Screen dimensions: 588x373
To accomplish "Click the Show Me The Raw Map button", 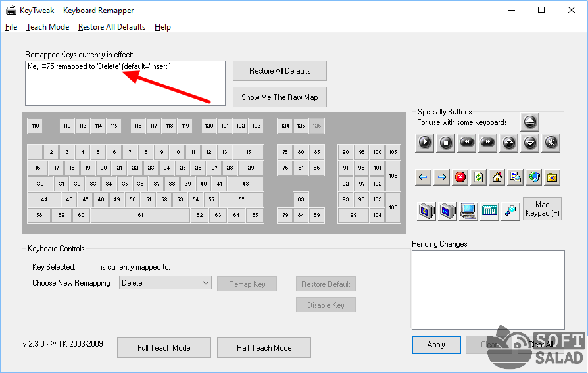I will [280, 97].
